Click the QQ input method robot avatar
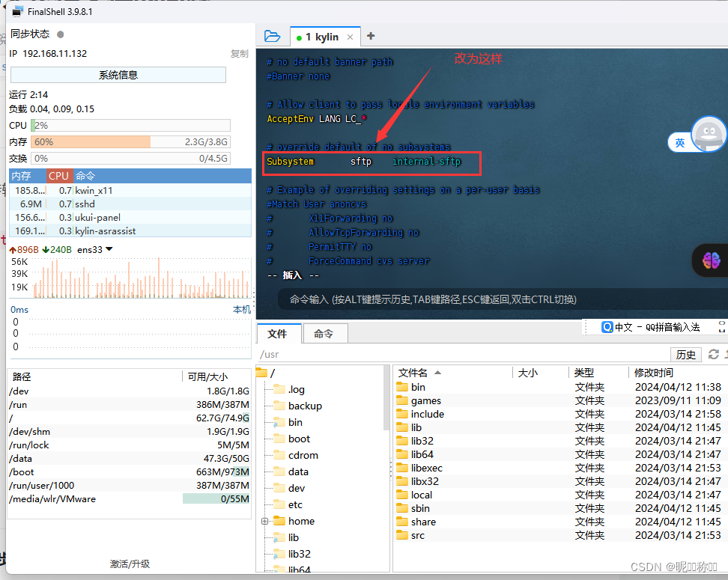 point(709,134)
